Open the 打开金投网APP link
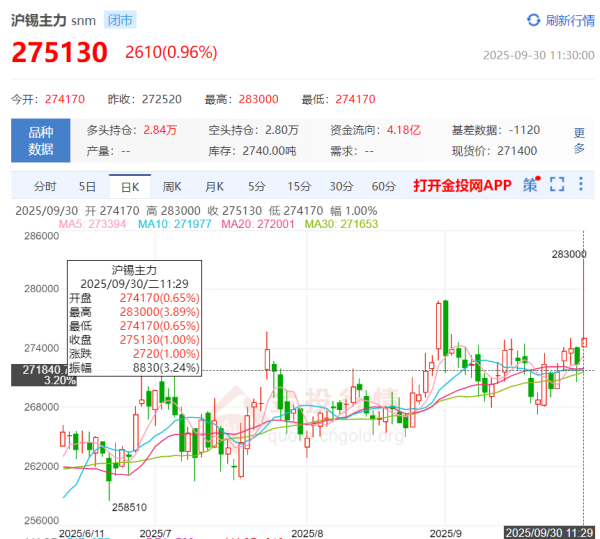The width and height of the screenshot is (600, 539). (462, 186)
